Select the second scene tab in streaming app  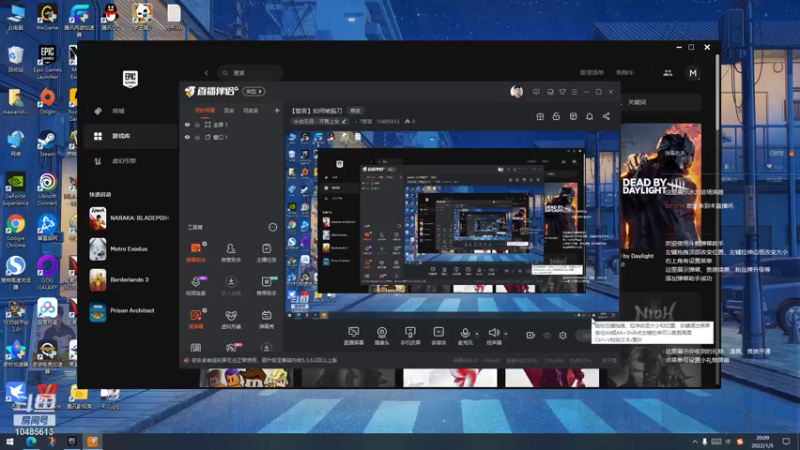click(x=229, y=111)
